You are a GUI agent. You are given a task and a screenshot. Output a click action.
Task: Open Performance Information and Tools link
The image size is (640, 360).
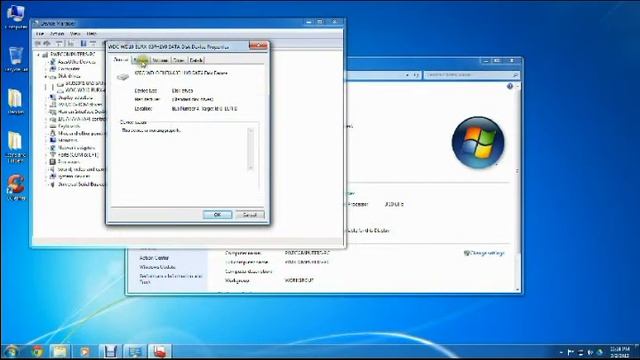point(171,279)
